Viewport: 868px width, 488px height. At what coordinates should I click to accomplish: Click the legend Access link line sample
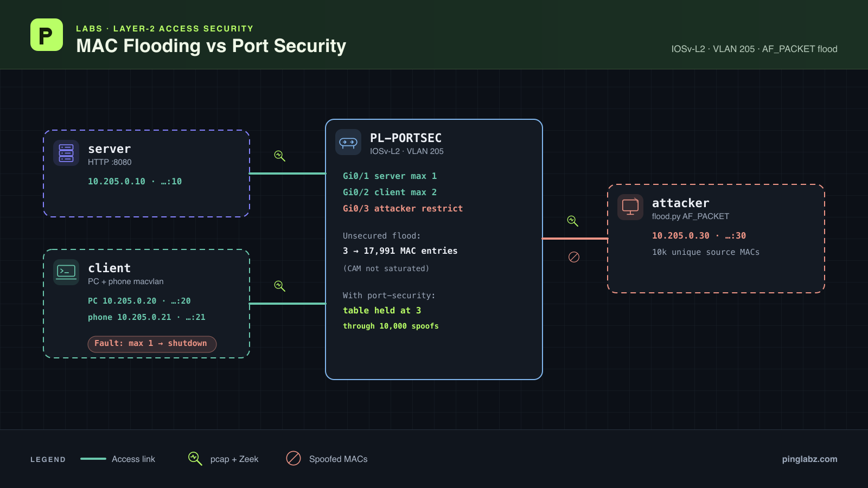click(x=93, y=459)
